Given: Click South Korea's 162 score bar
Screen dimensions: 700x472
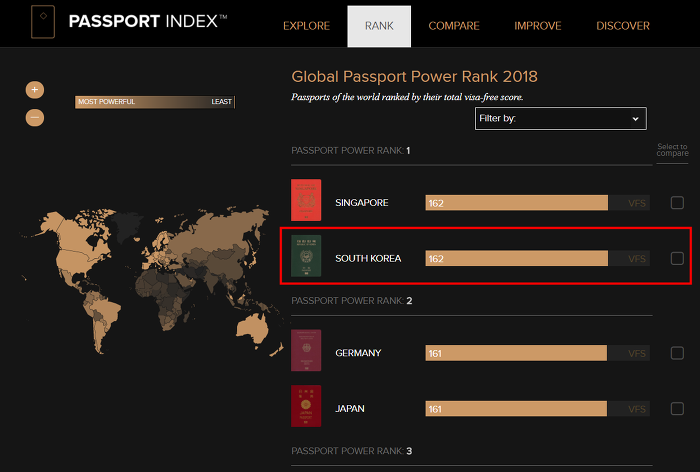Looking at the screenshot, I should coord(517,259).
